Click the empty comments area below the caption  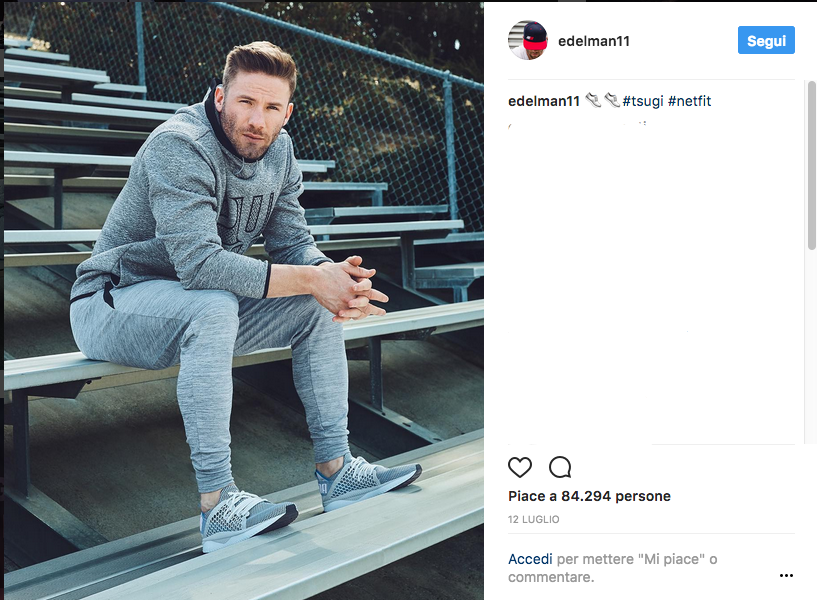click(651, 281)
